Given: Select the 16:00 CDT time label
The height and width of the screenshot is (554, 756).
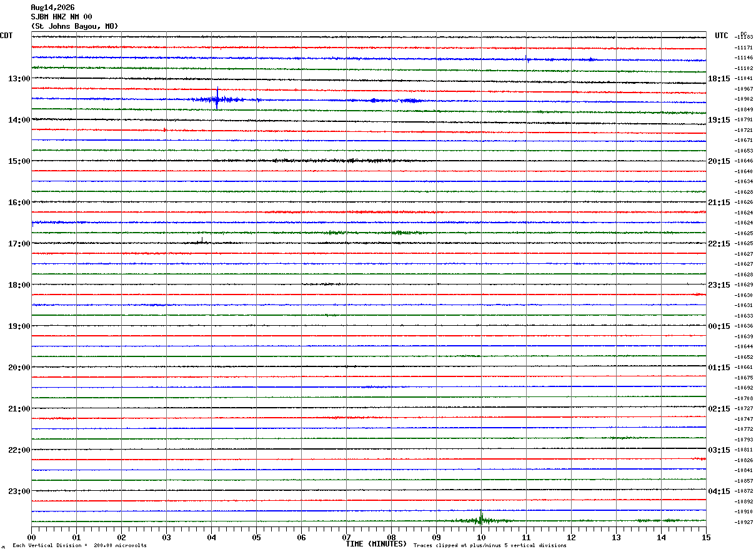Looking at the screenshot, I should (x=19, y=203).
